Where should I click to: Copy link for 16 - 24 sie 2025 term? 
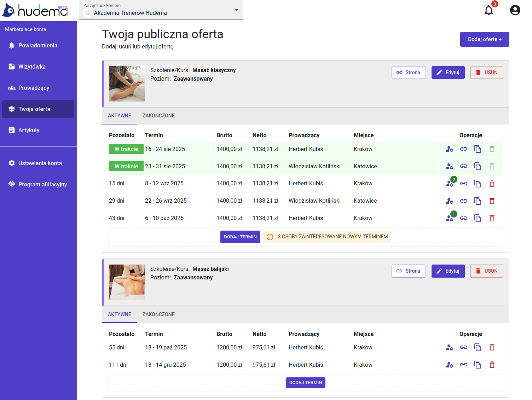pos(463,149)
